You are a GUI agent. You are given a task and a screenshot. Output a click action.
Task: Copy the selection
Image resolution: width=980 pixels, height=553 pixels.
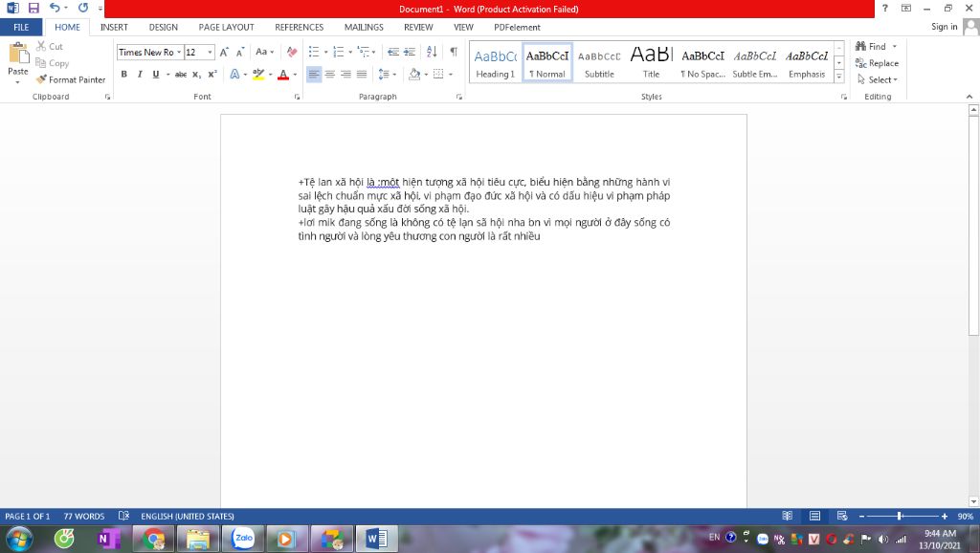tap(52, 63)
